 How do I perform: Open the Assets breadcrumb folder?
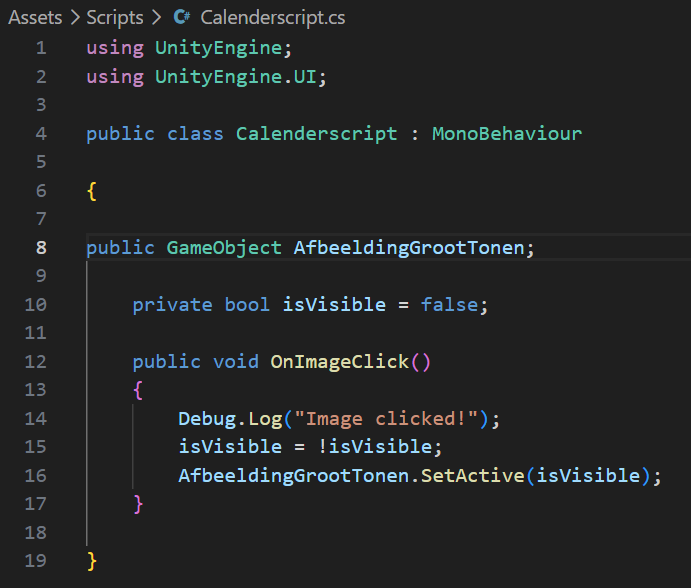[x=35, y=17]
